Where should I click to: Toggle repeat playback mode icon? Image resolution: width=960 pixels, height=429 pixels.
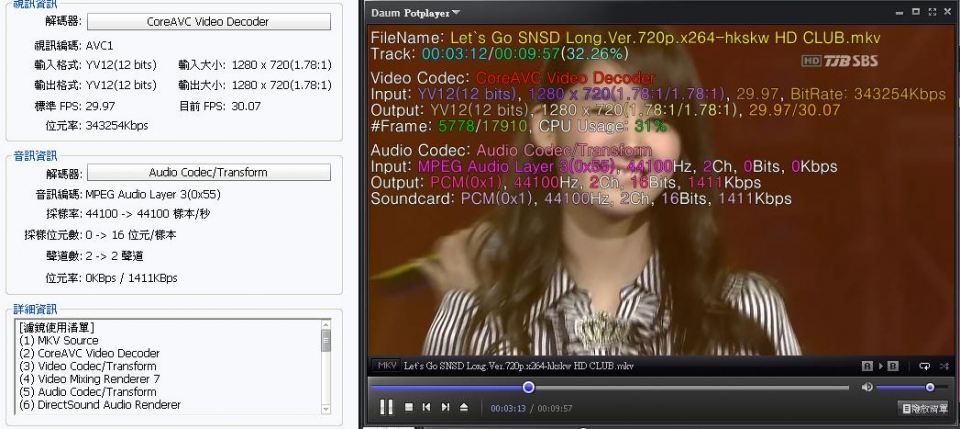click(x=924, y=366)
